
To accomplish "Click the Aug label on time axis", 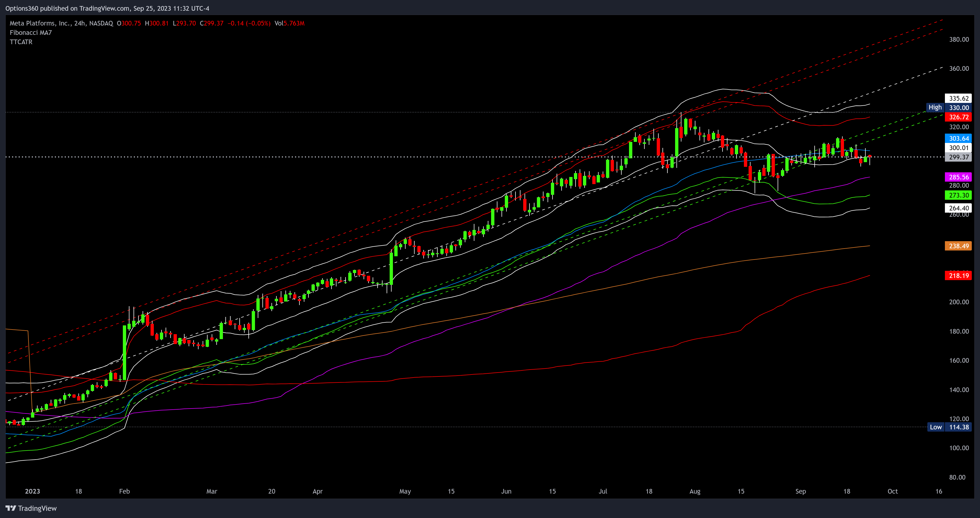I will [695, 491].
